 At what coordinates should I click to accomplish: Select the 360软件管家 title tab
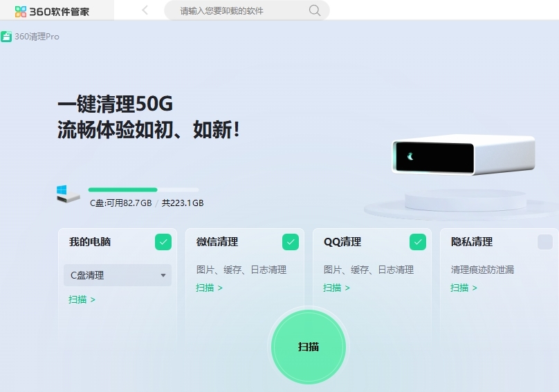[57, 10]
